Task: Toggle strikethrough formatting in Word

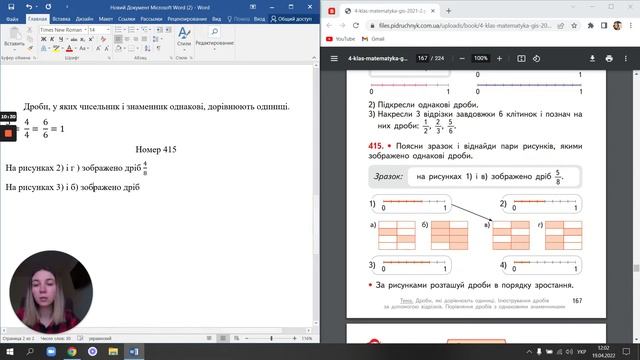Action: 74,39
